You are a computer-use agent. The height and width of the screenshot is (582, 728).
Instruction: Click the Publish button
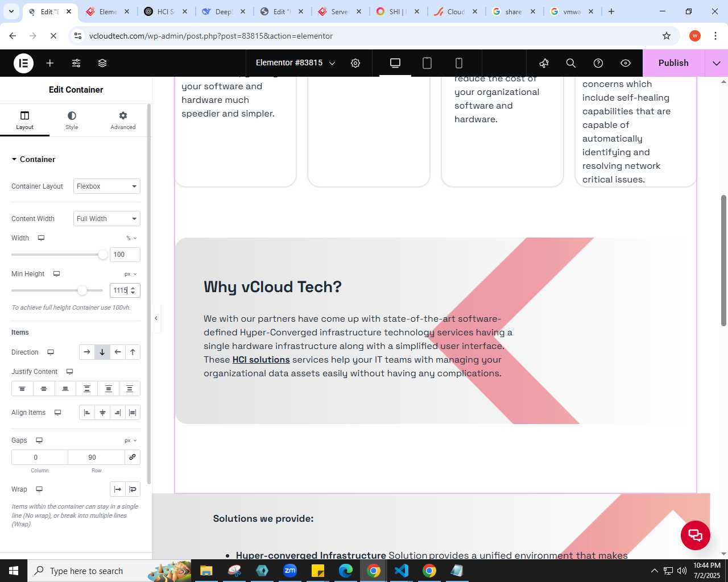[x=673, y=63]
